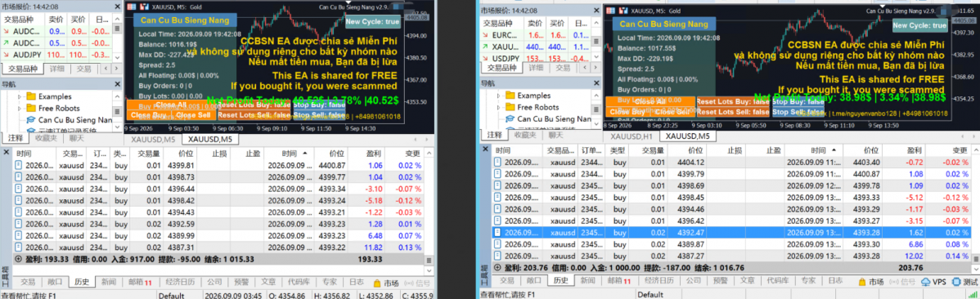The width and height of the screenshot is (980, 299).
Task: Open 测试 tester icon in right toolbox
Action: tap(956, 282)
